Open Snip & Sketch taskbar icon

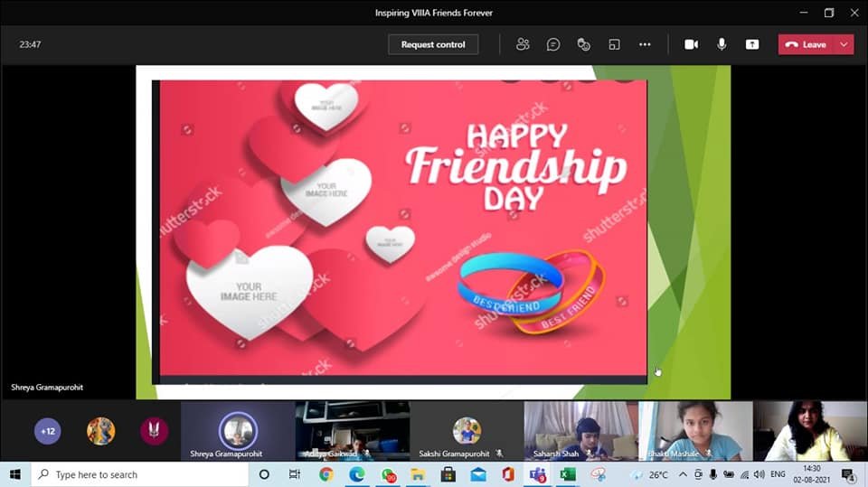(x=599, y=474)
